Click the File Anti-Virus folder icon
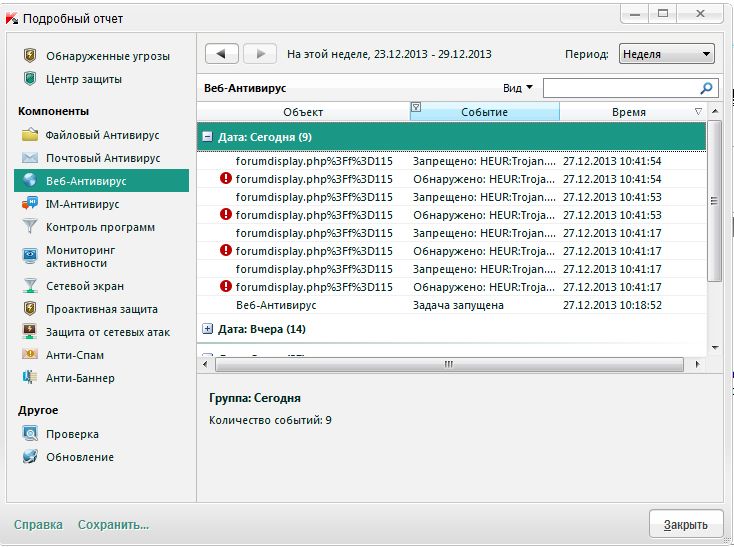 coord(29,135)
